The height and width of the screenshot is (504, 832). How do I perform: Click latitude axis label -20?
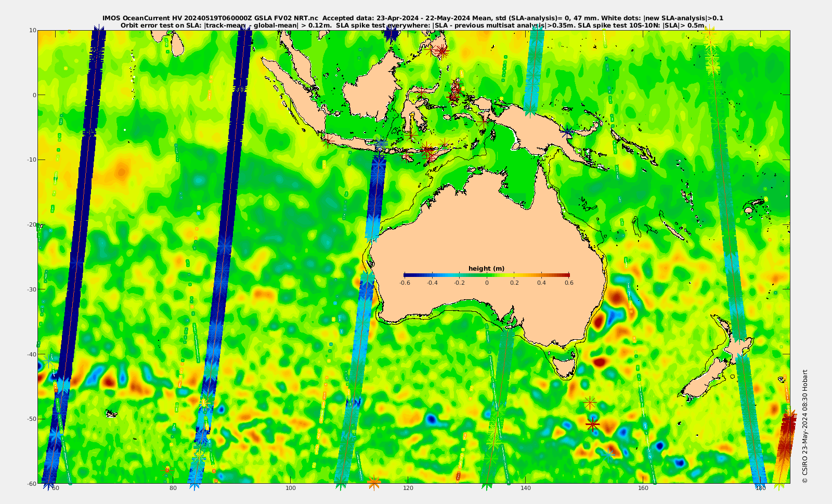(x=31, y=224)
